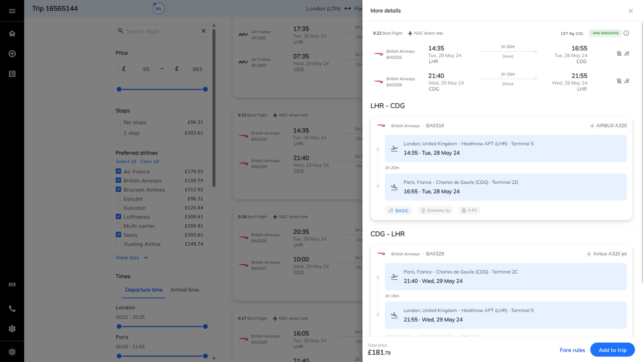The image size is (644, 362).
Task: Check the EasyJet airline filter
Action: (x=118, y=198)
